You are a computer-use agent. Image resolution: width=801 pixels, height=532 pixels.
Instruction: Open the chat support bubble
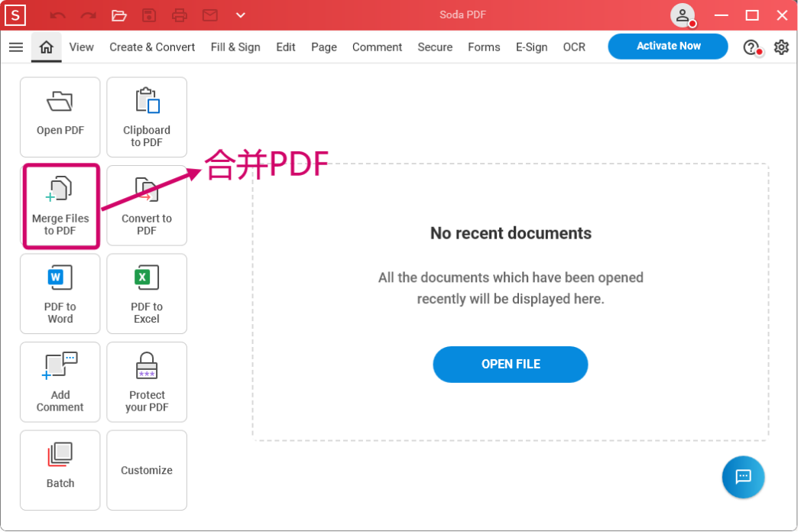(x=743, y=477)
